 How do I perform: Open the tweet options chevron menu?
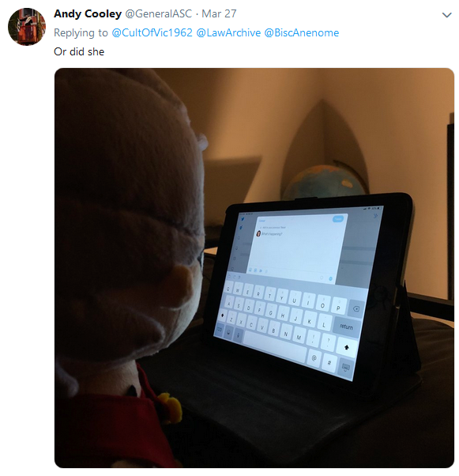pos(446,15)
